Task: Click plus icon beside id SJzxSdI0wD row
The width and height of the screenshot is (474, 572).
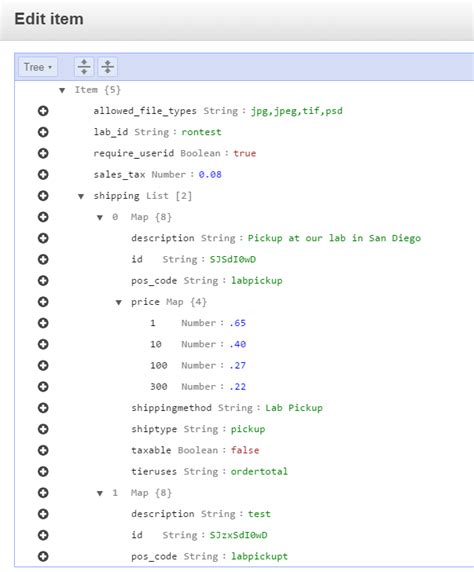Action: point(43,535)
